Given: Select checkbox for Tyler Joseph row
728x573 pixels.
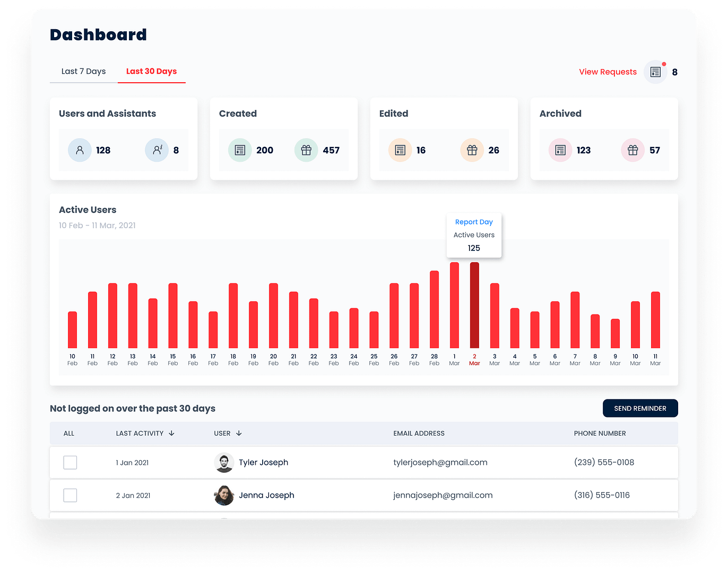Looking at the screenshot, I should pyautogui.click(x=70, y=463).
